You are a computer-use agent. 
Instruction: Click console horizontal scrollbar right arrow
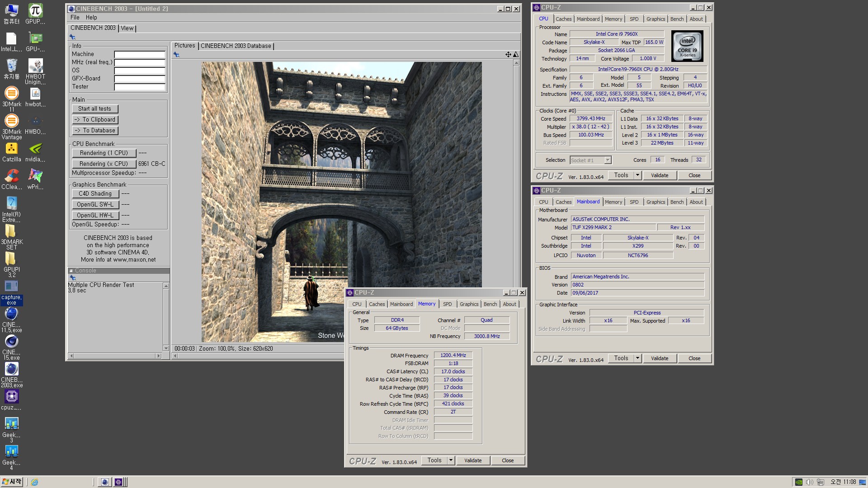158,356
